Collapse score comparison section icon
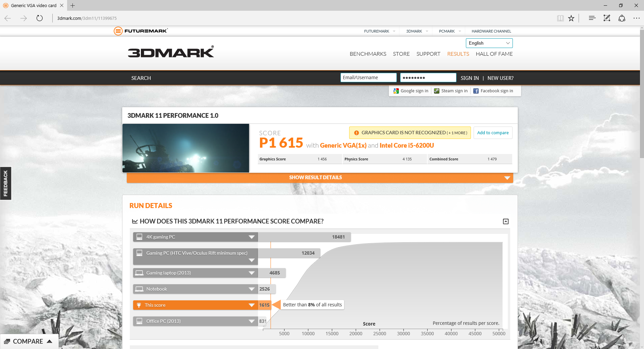This screenshot has height=349, width=644. pyautogui.click(x=506, y=221)
